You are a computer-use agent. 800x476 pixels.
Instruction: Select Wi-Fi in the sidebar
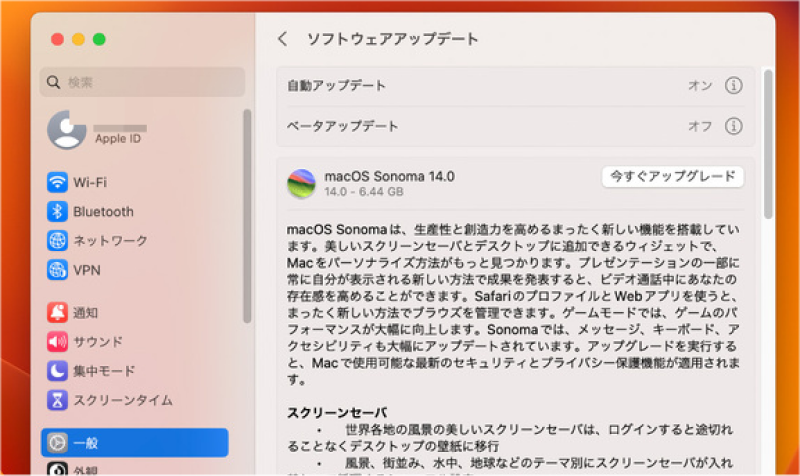(90, 182)
